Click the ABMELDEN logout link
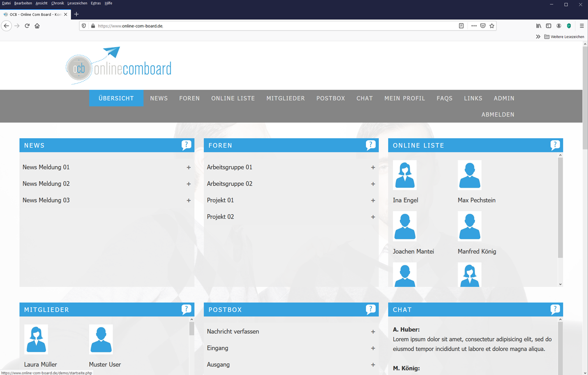This screenshot has width=588, height=375. (x=498, y=115)
